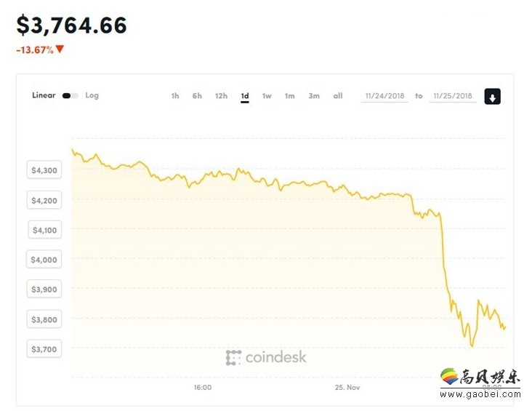This screenshot has height=411, width=532.
Task: Click the Gaobei colorful logo icon
Action: point(450,376)
